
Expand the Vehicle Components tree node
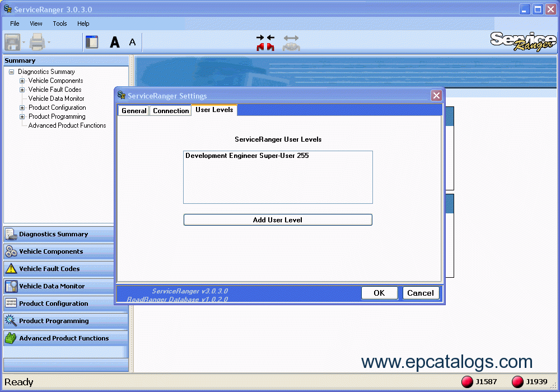(x=22, y=81)
